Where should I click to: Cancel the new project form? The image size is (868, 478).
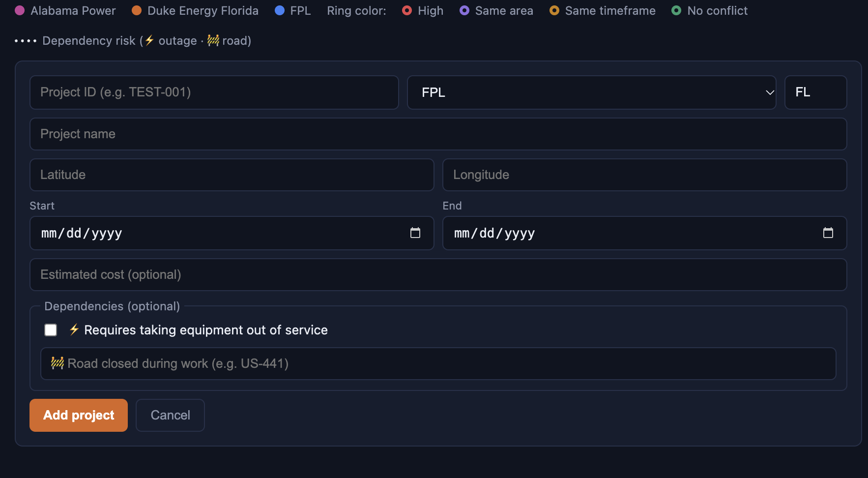[170, 415]
